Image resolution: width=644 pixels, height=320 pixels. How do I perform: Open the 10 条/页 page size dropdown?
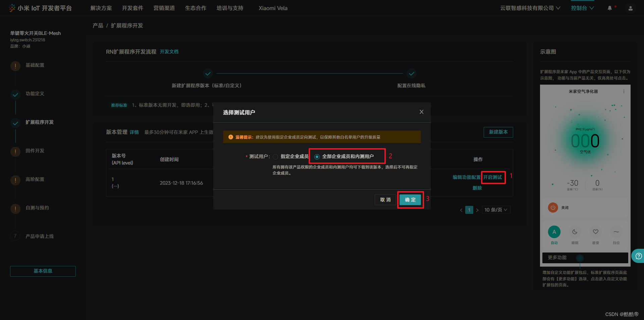pos(496,210)
